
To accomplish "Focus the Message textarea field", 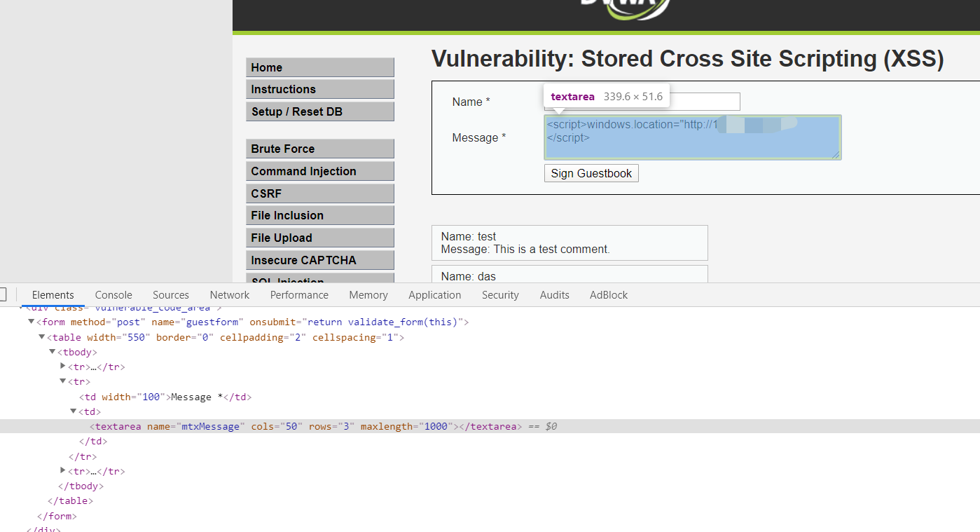I will [693, 137].
